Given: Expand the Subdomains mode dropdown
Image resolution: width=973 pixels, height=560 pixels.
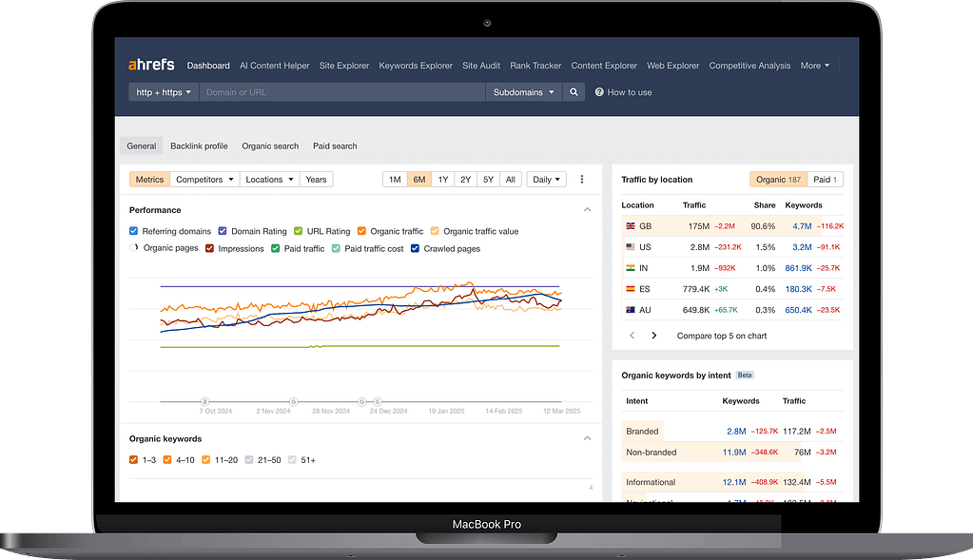Looking at the screenshot, I should [x=524, y=92].
